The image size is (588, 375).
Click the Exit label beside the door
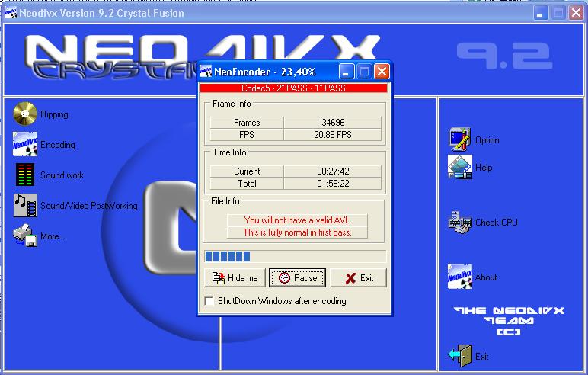[x=482, y=356]
